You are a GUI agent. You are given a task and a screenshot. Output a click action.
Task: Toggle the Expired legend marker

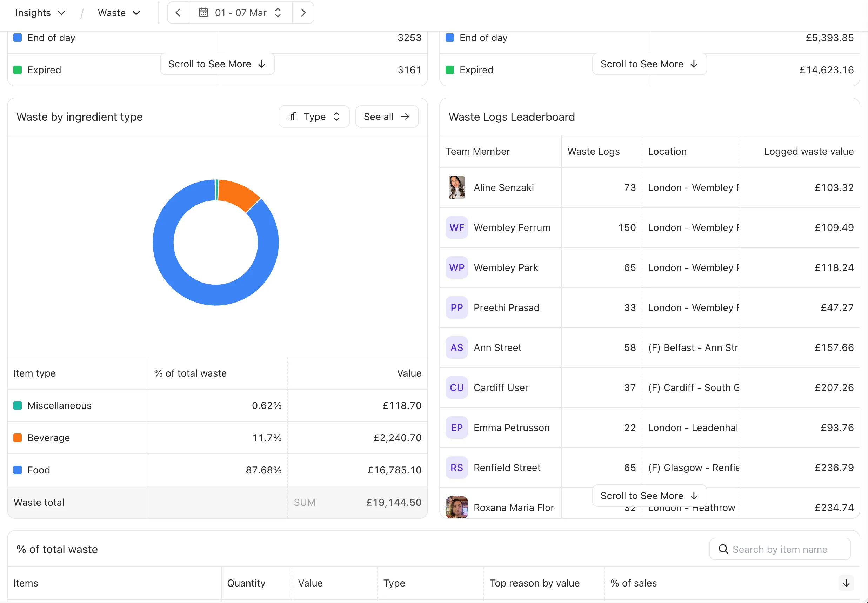pyautogui.click(x=18, y=69)
